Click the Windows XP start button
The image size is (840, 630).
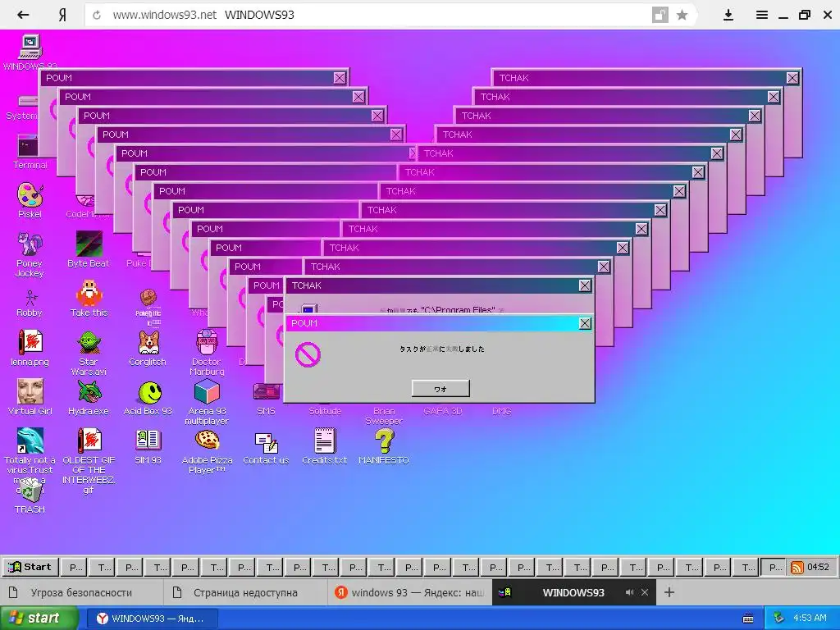point(39,619)
